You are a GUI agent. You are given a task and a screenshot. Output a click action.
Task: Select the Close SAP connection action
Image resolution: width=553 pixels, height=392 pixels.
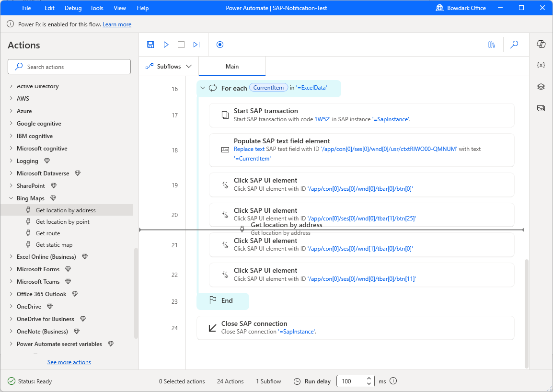[x=355, y=328]
